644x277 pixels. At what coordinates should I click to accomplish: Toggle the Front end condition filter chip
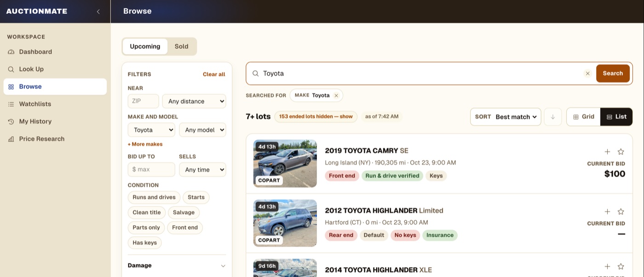[x=185, y=228]
